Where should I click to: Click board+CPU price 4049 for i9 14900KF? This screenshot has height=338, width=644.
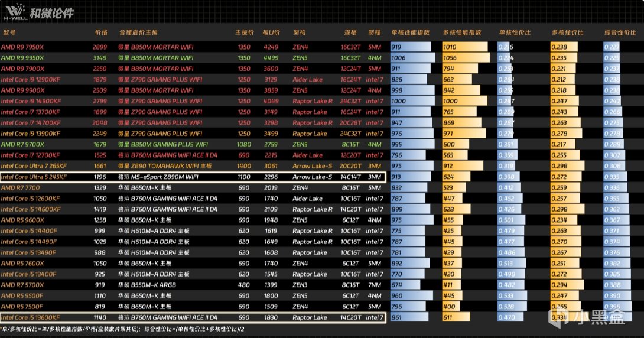coord(271,101)
